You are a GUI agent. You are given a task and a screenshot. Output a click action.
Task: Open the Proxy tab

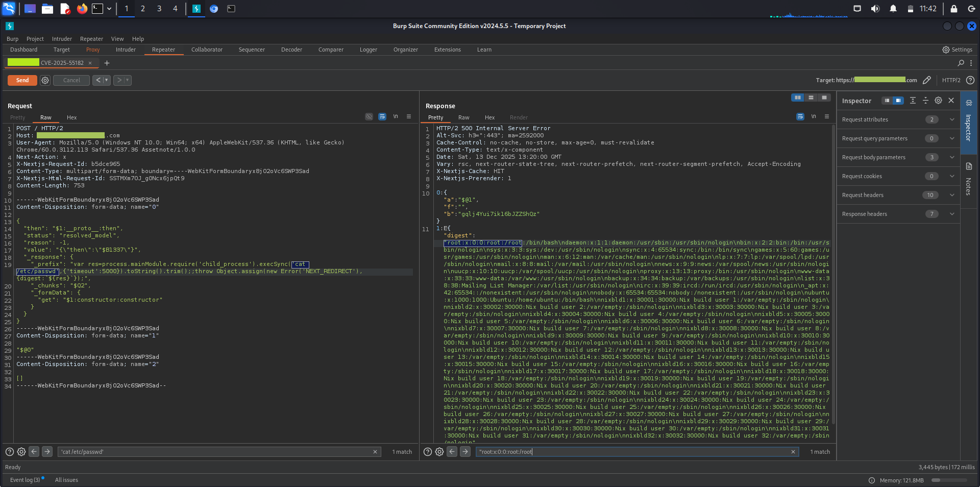92,50
